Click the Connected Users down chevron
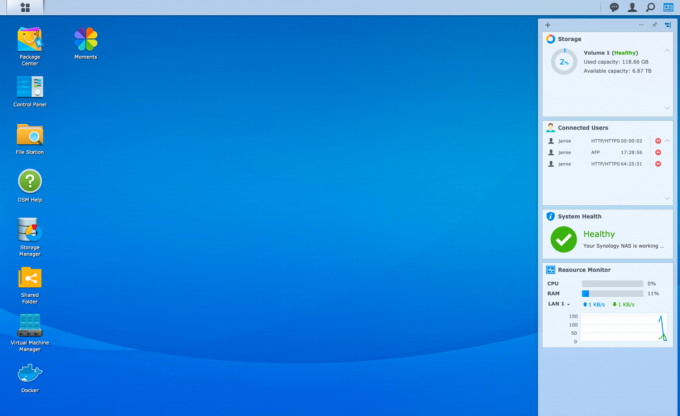The width and height of the screenshot is (680, 416). click(667, 198)
